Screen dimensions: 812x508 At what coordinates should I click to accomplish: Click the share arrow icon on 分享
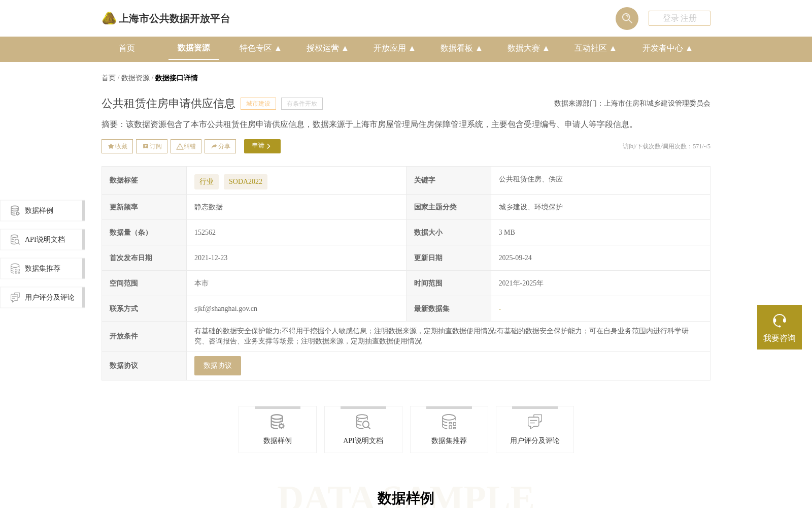click(x=214, y=146)
